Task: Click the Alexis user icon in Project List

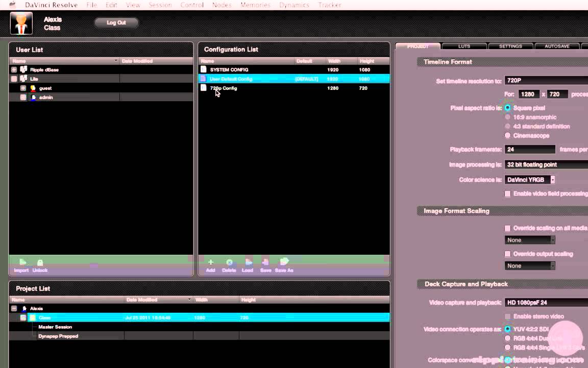Action: tap(24, 308)
